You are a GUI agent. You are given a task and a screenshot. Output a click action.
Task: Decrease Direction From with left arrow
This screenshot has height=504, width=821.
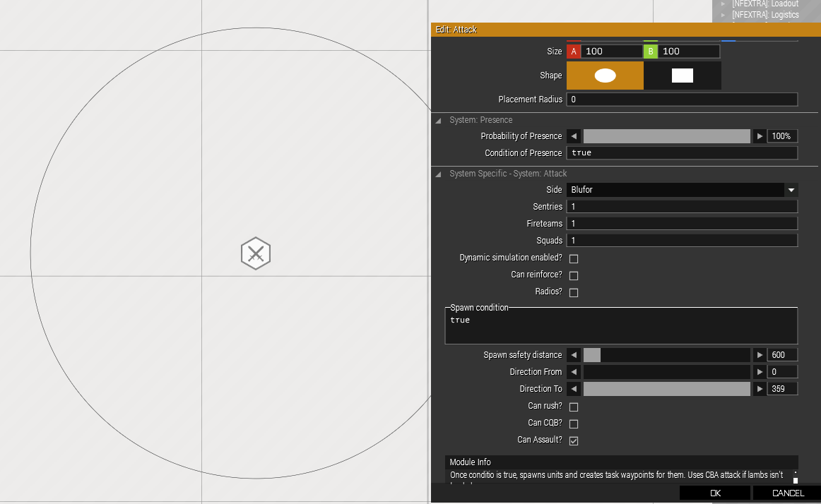tap(574, 372)
